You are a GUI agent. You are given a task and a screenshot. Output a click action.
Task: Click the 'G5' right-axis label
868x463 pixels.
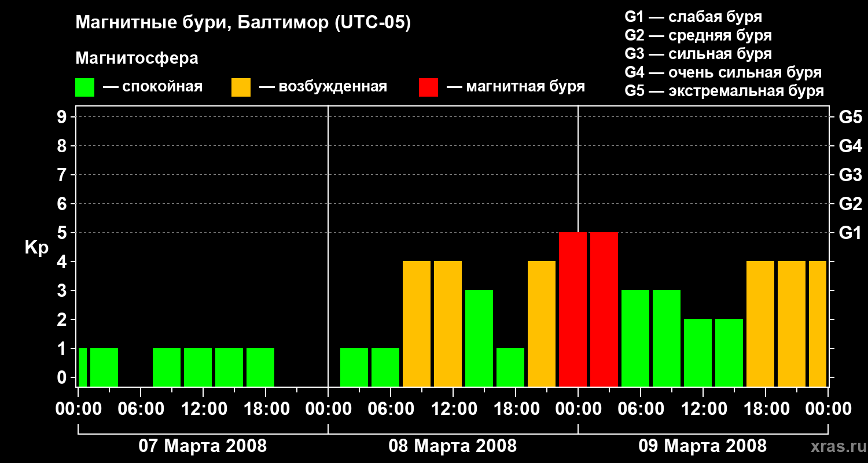pos(850,117)
